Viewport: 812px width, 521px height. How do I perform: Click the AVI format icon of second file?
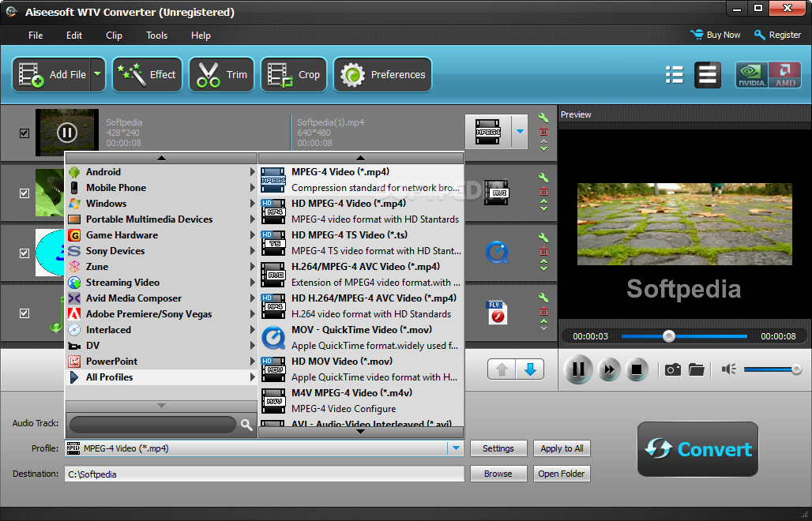[x=497, y=192]
